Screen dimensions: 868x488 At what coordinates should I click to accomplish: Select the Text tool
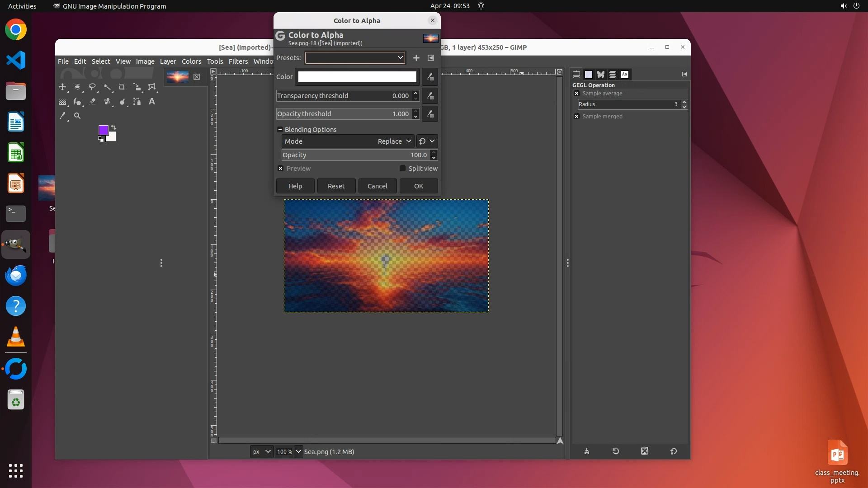pos(152,102)
